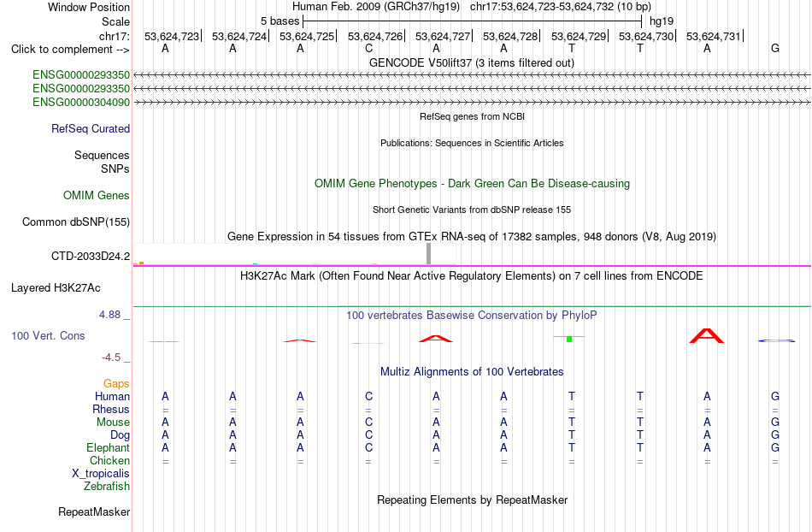Click the GTEx Gene Expression track title

point(472,237)
